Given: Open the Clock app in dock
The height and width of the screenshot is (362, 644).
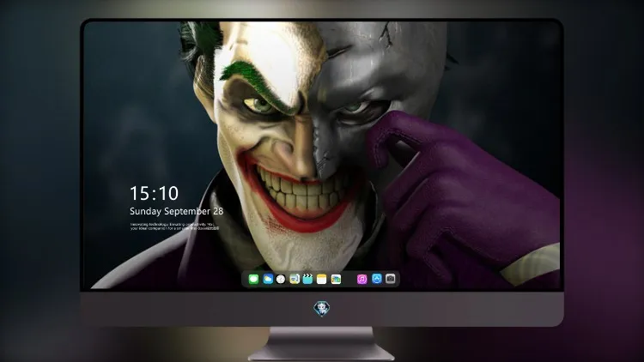Looking at the screenshot, I should pyautogui.click(x=281, y=280).
